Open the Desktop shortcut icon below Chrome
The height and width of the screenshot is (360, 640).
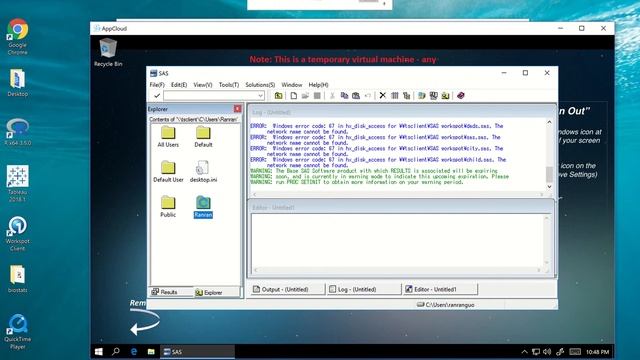[x=18, y=83]
